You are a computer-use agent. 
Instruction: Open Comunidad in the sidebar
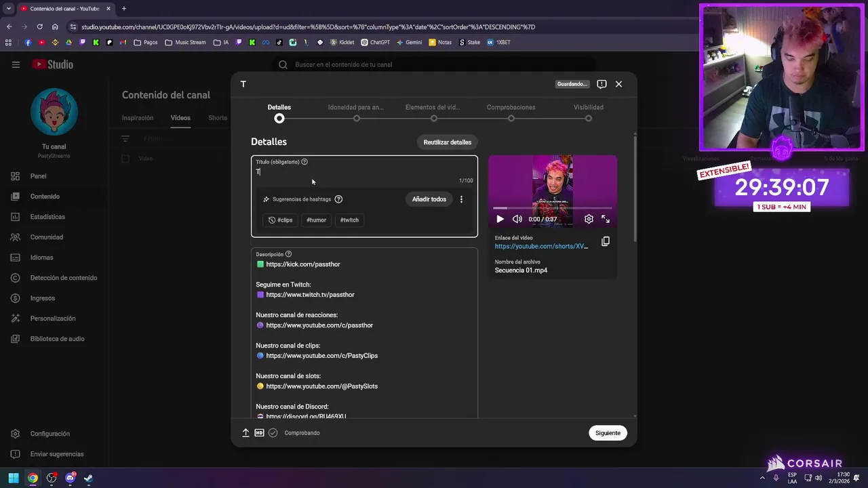click(x=54, y=237)
